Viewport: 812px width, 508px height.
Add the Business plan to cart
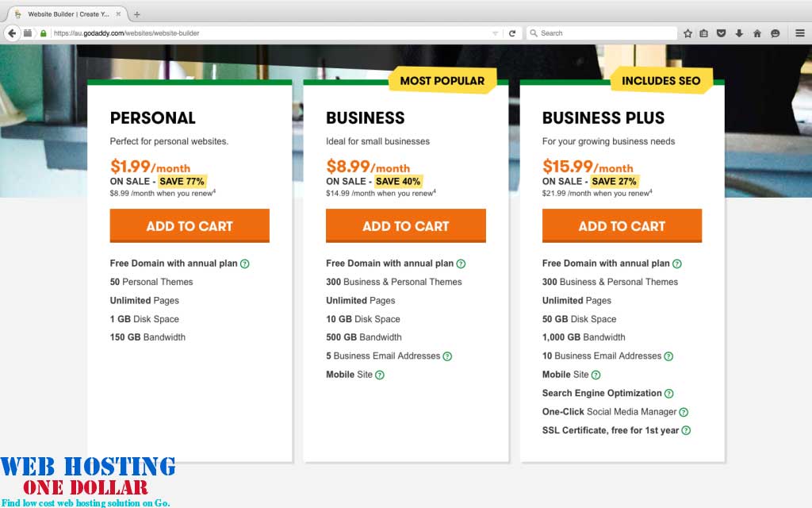click(x=405, y=226)
